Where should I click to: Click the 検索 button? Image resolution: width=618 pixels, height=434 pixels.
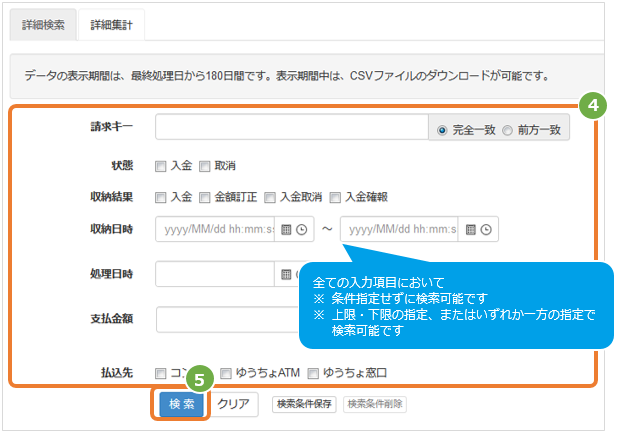pos(182,404)
